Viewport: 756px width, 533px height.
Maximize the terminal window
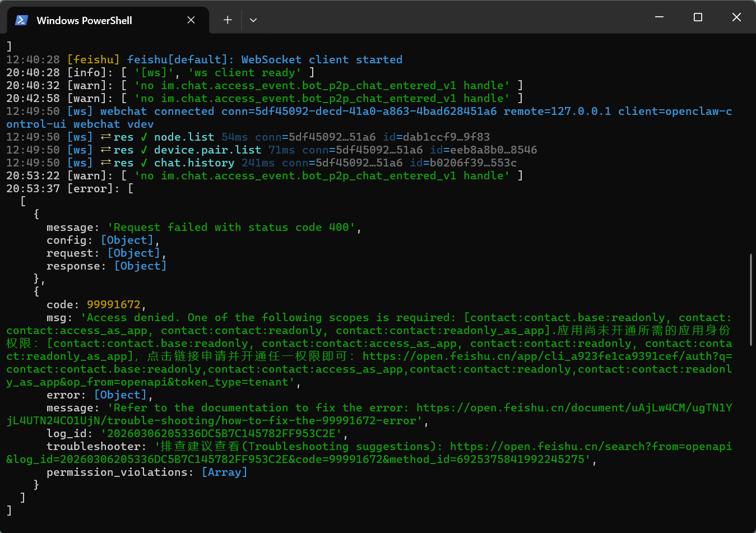(698, 17)
